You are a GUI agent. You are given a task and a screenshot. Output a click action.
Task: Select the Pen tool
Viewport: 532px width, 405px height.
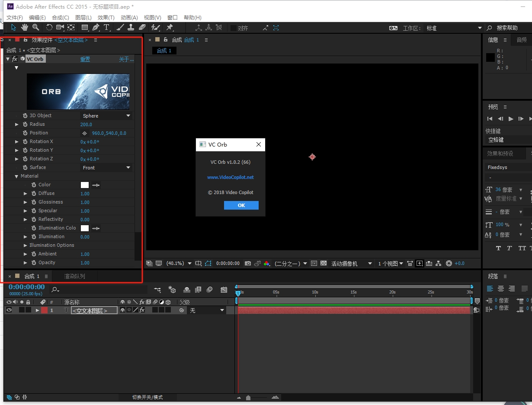click(96, 28)
